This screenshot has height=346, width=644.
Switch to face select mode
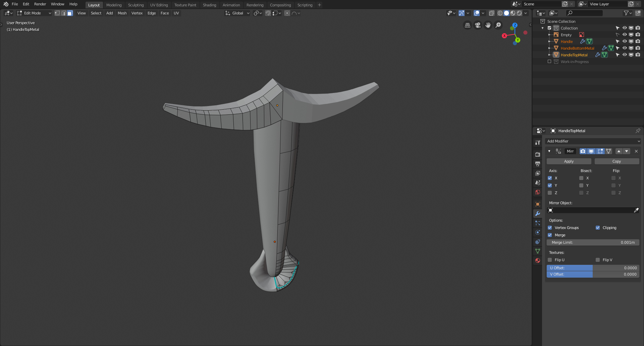tap(70, 13)
